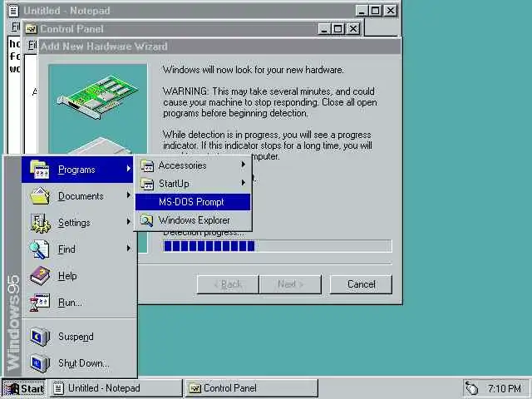Click the Cancel button in the wizard
Viewport: 532px width, 399px height.
361,284
